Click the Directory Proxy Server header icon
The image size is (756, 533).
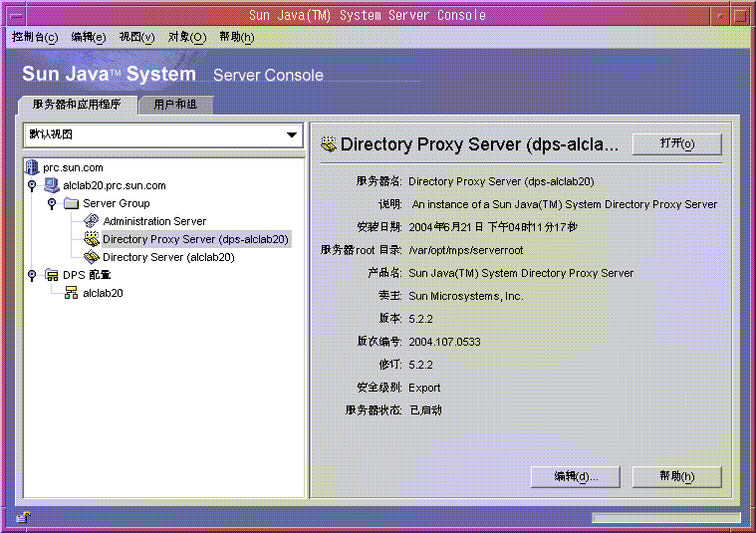click(x=329, y=143)
